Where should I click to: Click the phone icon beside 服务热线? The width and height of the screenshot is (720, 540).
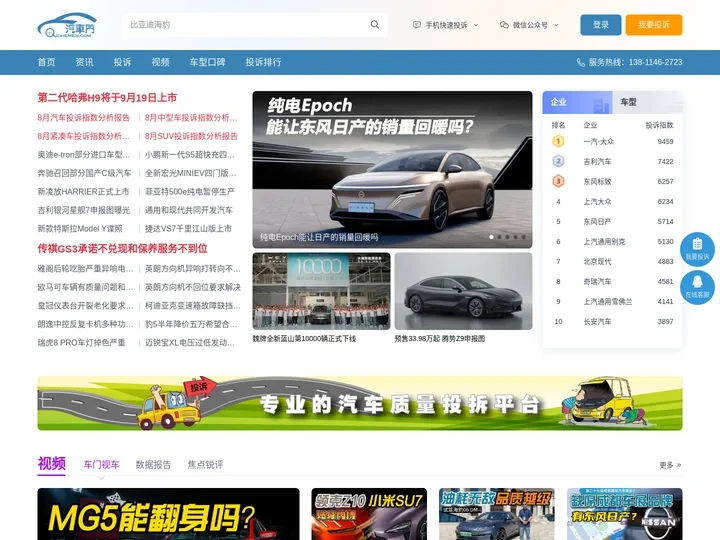[581, 62]
